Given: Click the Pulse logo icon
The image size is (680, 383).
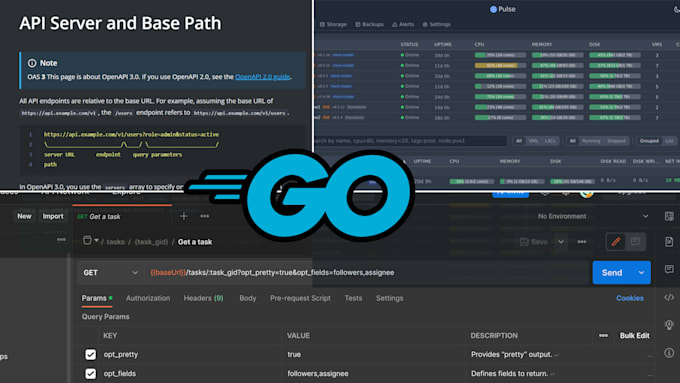Looking at the screenshot, I should pyautogui.click(x=493, y=9).
